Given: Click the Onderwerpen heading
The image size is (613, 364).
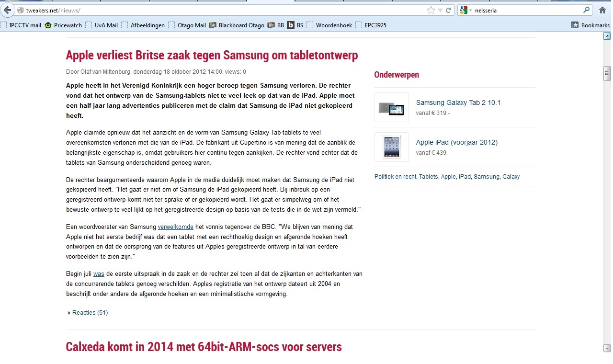Looking at the screenshot, I should pos(397,75).
